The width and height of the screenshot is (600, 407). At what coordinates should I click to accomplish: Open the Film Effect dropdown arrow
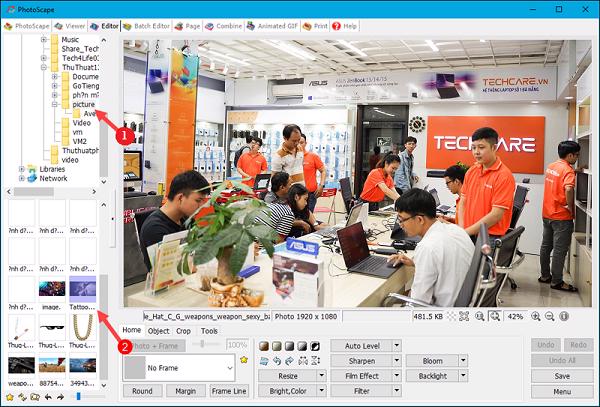coord(397,376)
